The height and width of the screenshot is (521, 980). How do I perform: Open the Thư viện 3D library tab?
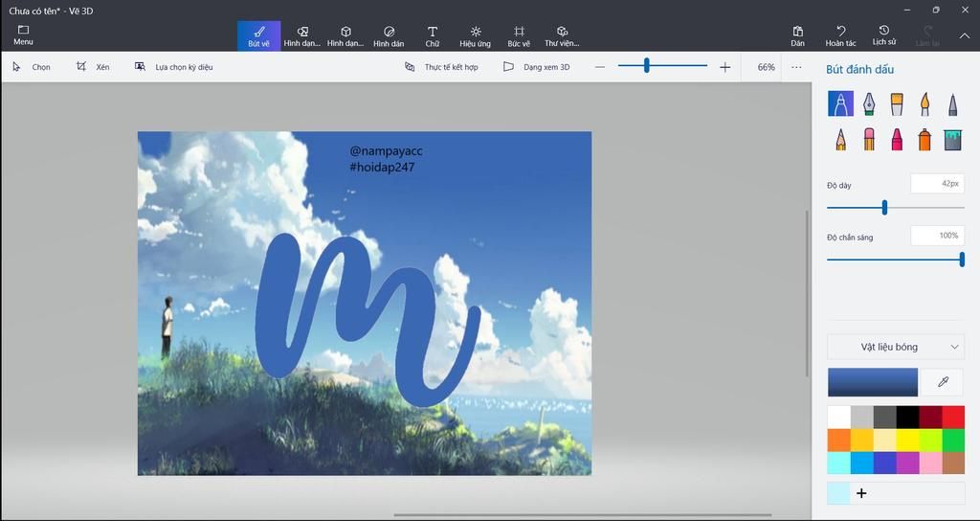[562, 35]
